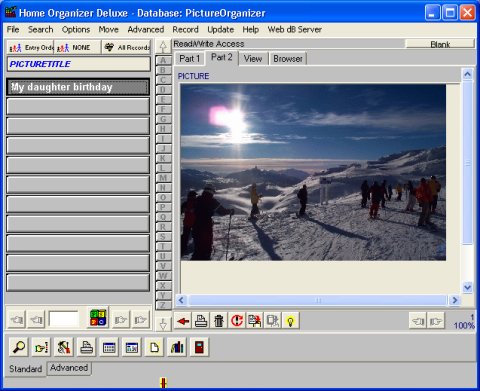The width and height of the screenshot is (480, 391).
Task: Open the Web dB Server menu
Action: [x=295, y=29]
